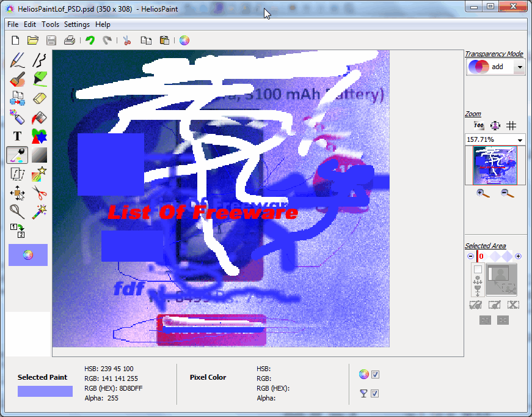Select the Paintbrush tool
This screenshot has height=417, width=532.
(x=17, y=79)
